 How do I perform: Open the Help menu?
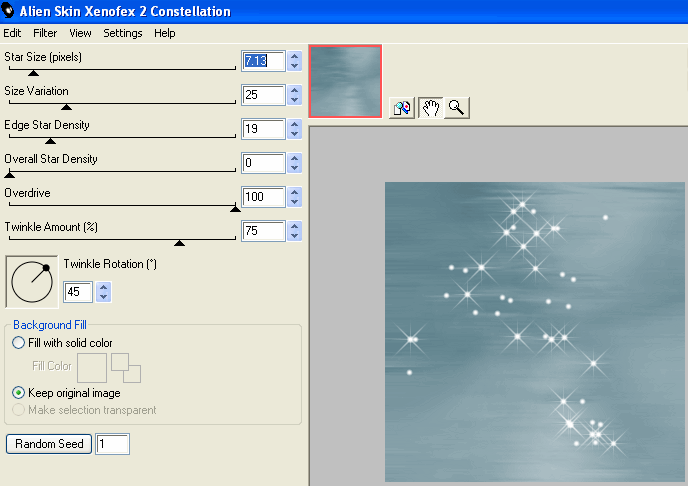(x=164, y=33)
